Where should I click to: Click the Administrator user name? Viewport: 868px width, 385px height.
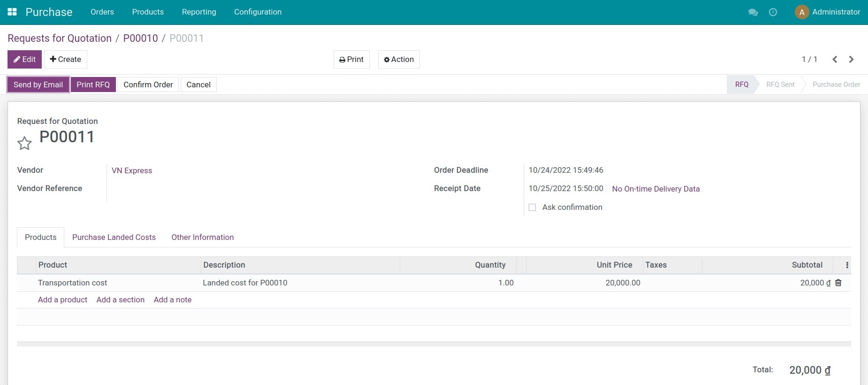(x=836, y=12)
